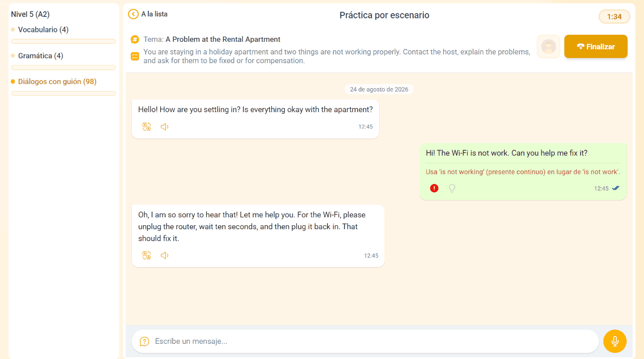
Task: Click the '24 de agosto de 2026' date label
Action: tap(379, 89)
